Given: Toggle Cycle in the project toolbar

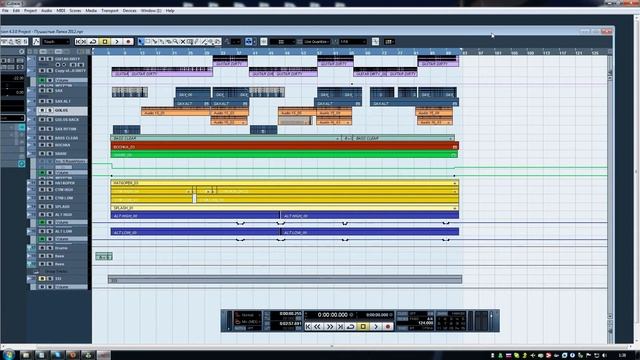Looking at the screenshot, I should (x=93, y=42).
